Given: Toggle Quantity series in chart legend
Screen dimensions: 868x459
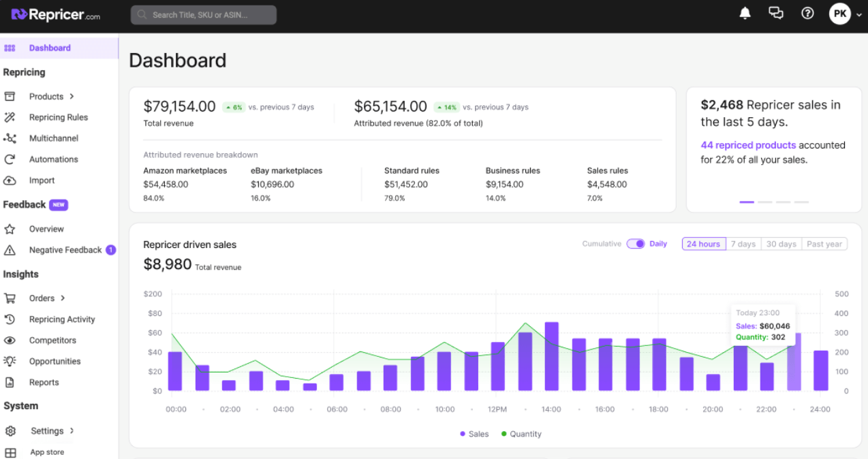Looking at the screenshot, I should coord(521,434).
